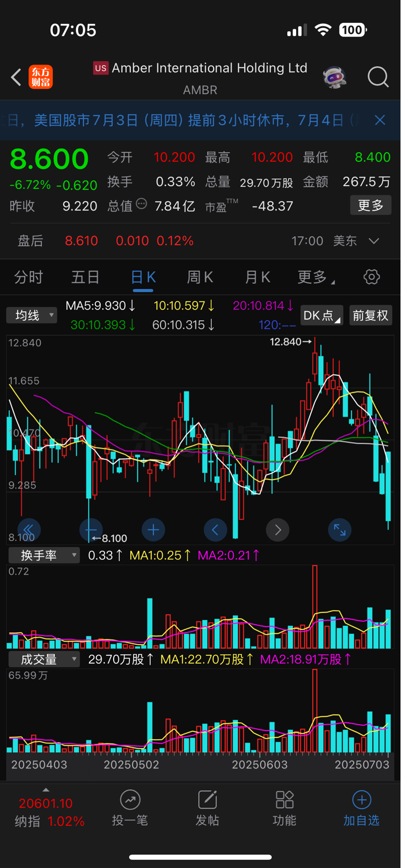The width and height of the screenshot is (401, 868).
Task: Tap the 8.100 low marker on chart
Action: pos(110,539)
